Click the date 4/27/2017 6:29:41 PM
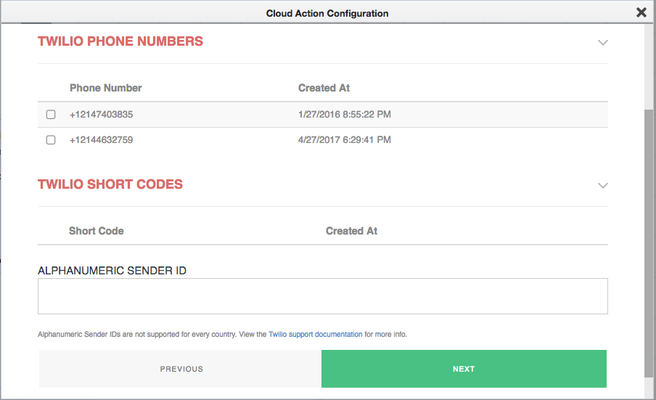The height and width of the screenshot is (400, 656). point(344,140)
